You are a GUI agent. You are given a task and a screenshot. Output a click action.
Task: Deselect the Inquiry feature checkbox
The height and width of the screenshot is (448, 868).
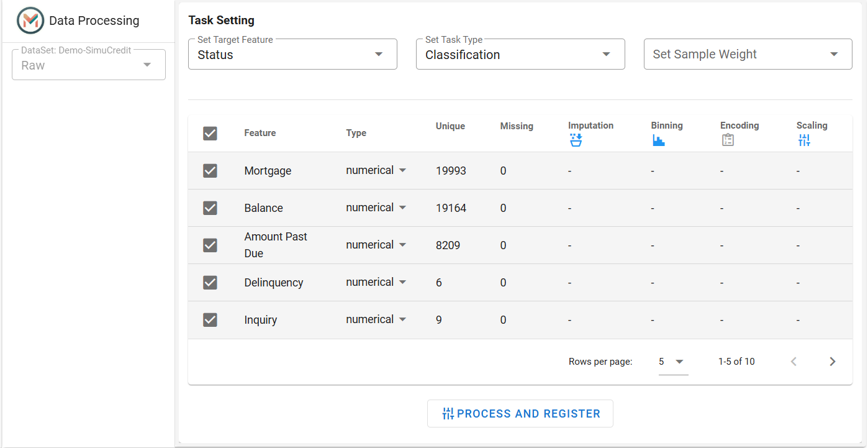pos(210,320)
